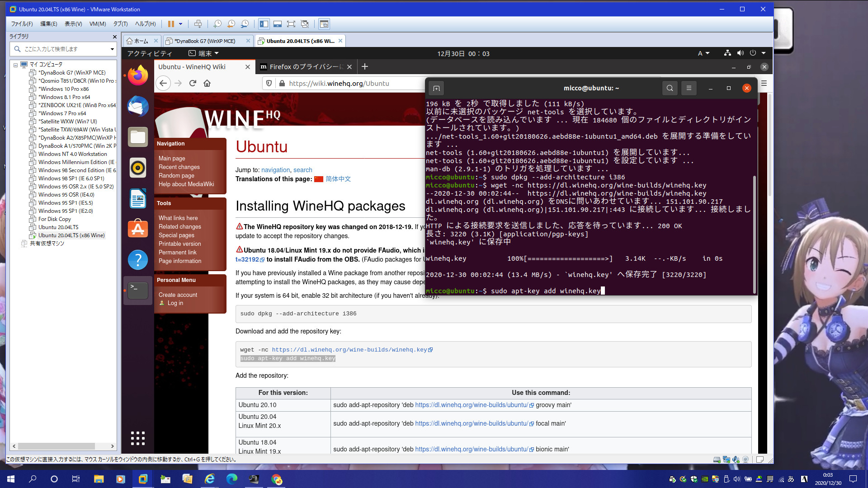Screen dimensions: 868x488
Task: Open the library search filter dropdown arrow
Action: (112, 49)
